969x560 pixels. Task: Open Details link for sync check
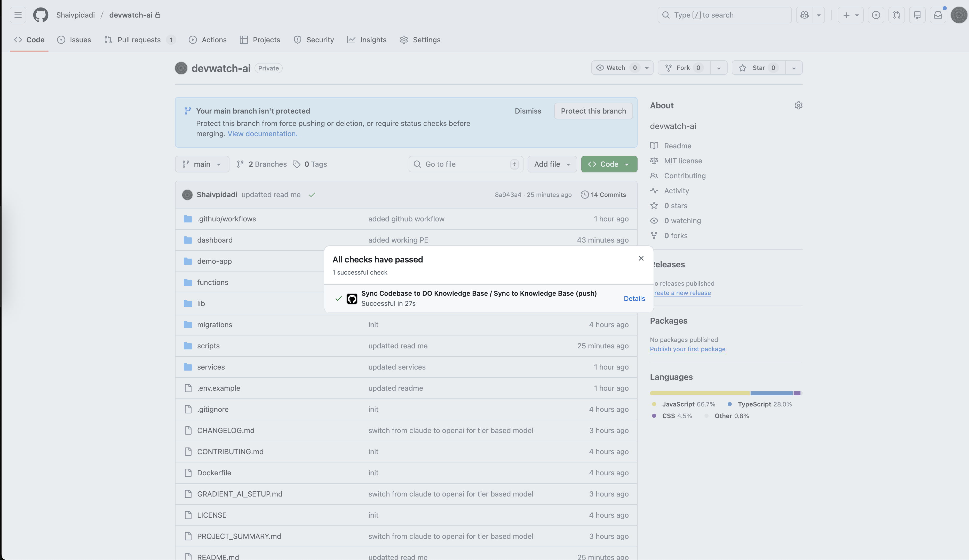(x=634, y=299)
